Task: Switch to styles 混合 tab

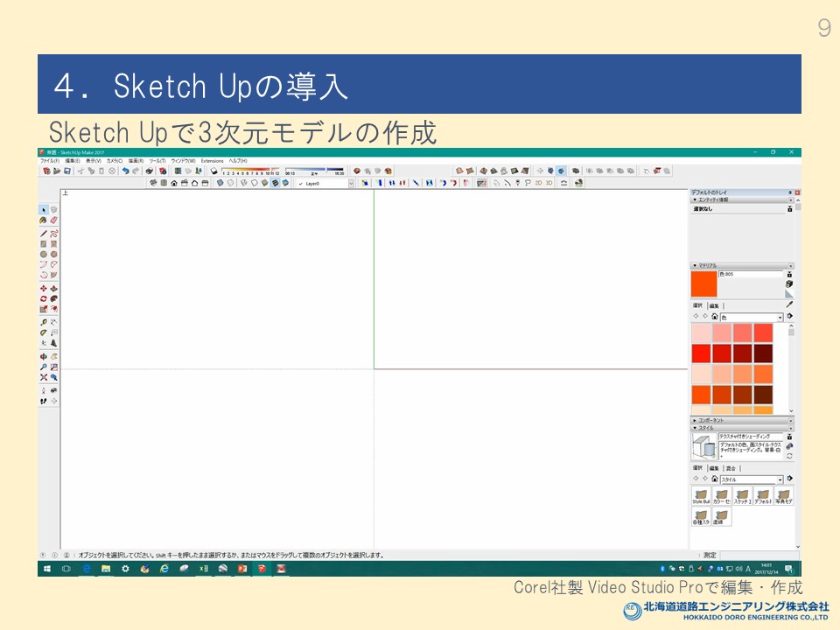Action: 731,468
